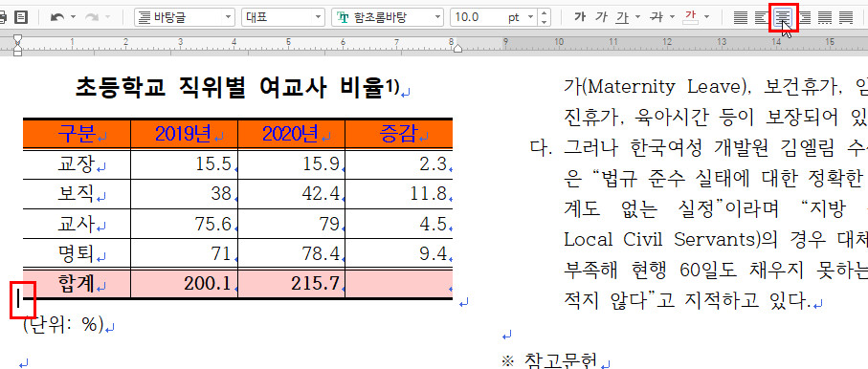This screenshot has width=868, height=369.
Task: Click the 9.4 cell in 명퇴 row
Action: point(399,253)
